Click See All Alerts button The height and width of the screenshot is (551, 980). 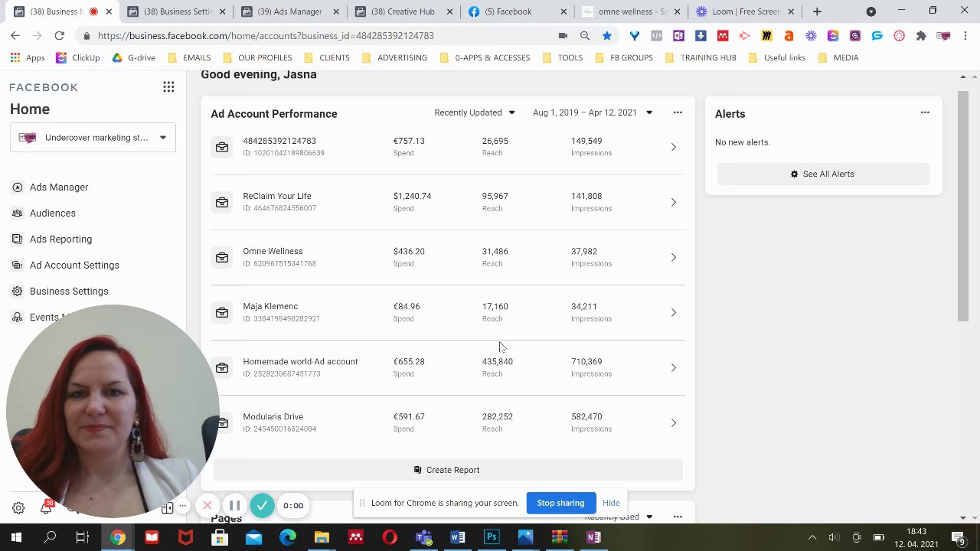[823, 174]
